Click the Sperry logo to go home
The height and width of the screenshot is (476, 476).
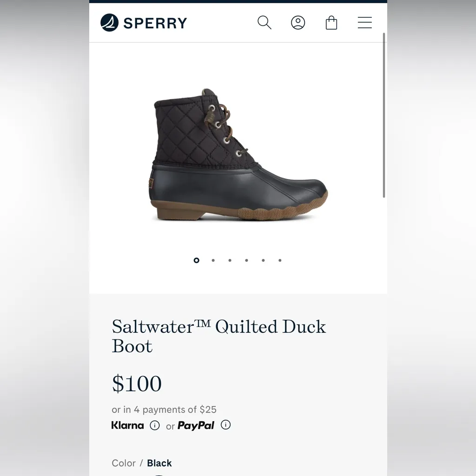pos(143,22)
